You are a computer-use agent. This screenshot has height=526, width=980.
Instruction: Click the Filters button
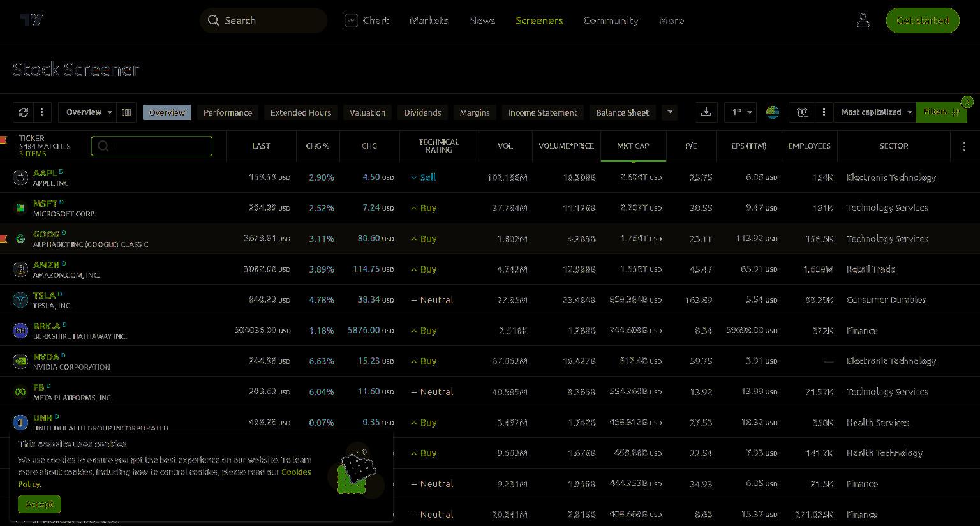(942, 112)
